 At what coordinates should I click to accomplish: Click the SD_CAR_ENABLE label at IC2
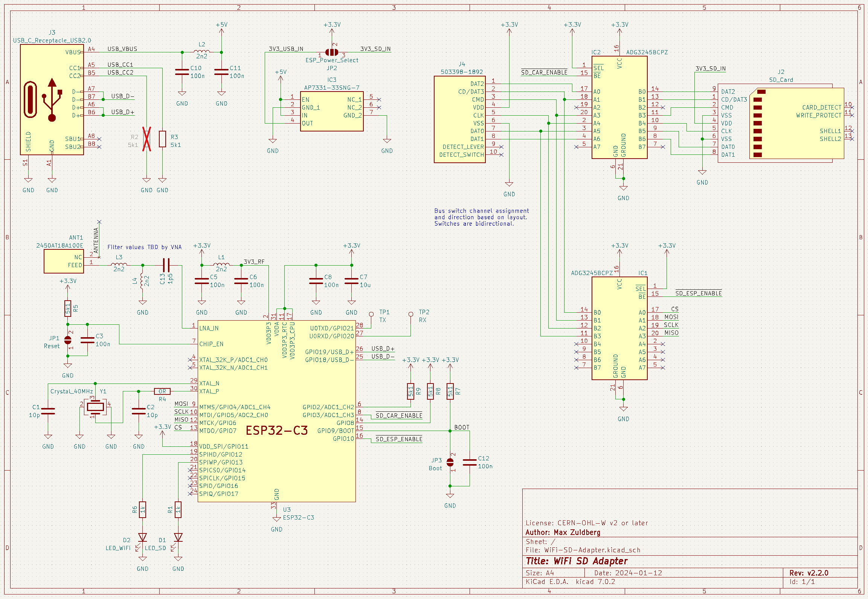point(545,72)
